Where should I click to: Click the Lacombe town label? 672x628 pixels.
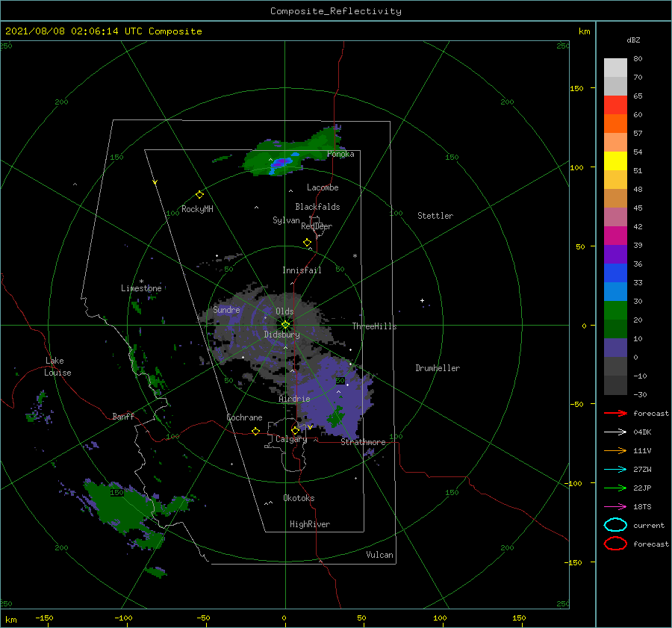point(323,187)
